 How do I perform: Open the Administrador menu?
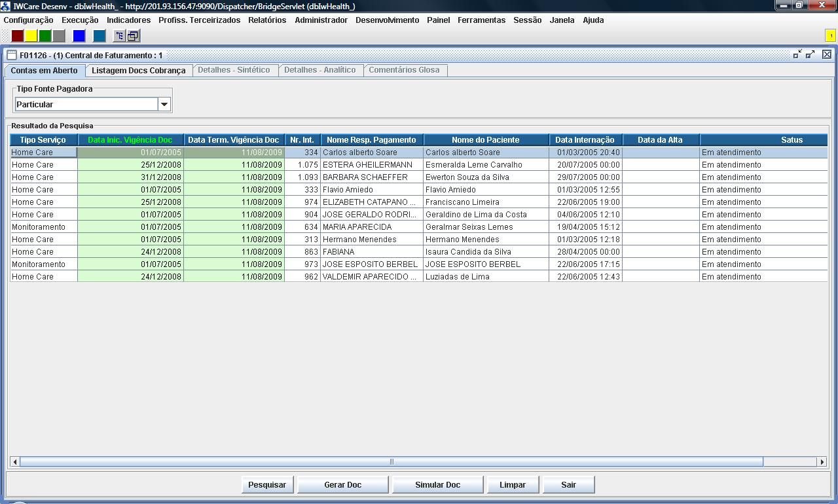(x=321, y=20)
